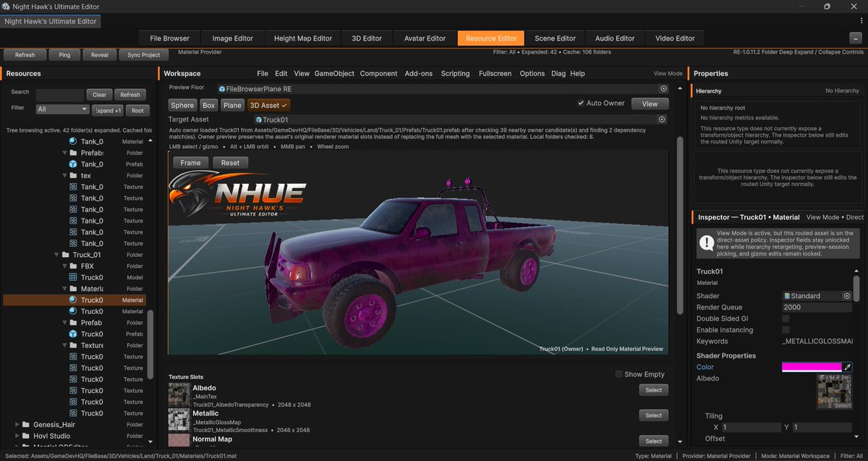
Task: Click the tree scroll-up arrow in Resources
Action: (150, 141)
